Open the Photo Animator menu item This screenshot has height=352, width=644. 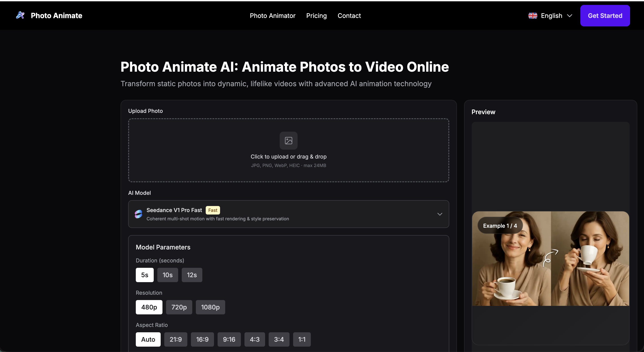click(272, 15)
